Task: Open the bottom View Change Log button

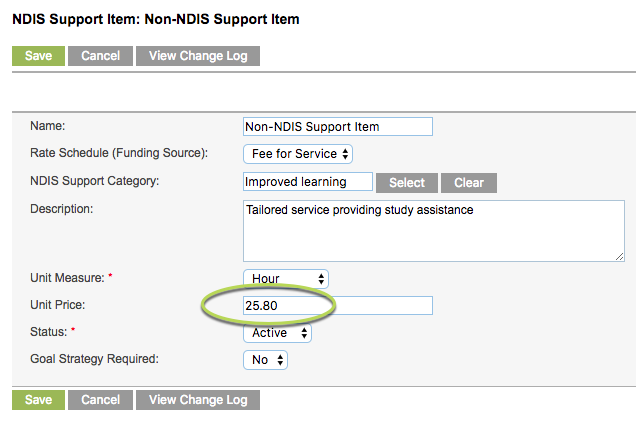Action: (x=198, y=400)
